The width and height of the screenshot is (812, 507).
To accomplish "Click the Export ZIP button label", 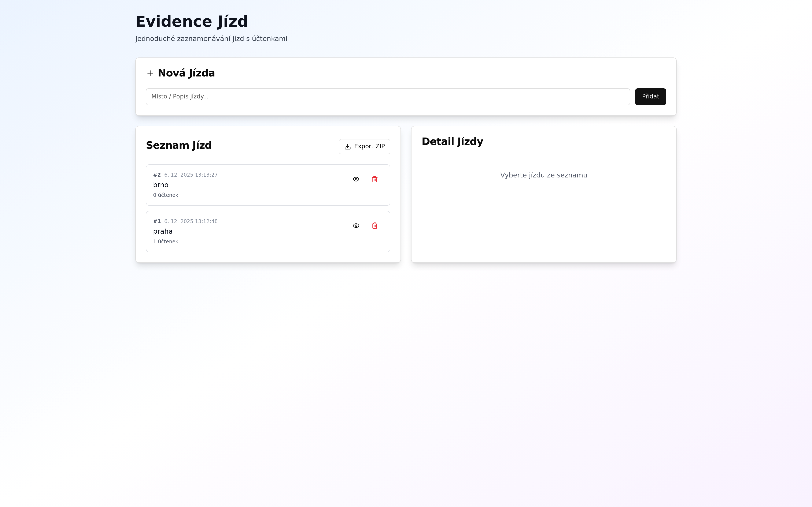I will [369, 147].
